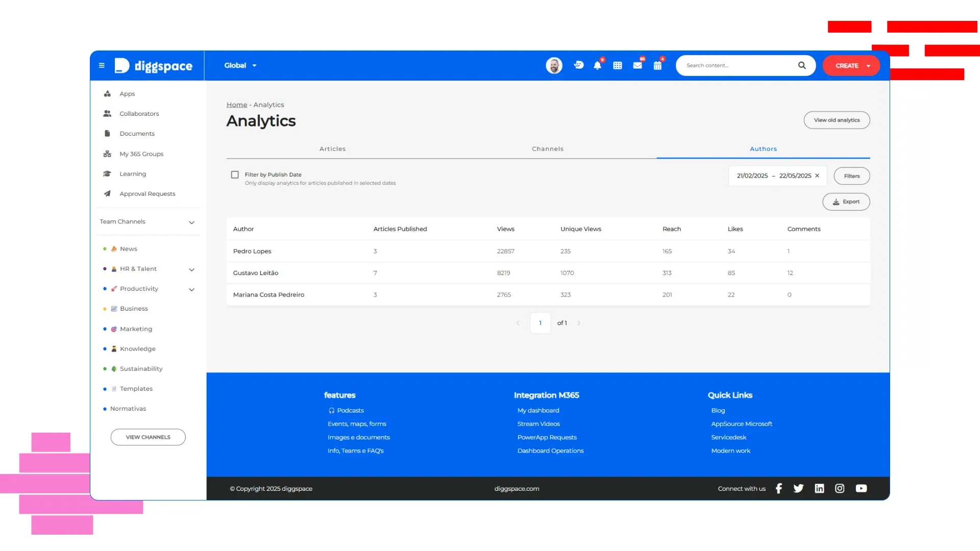Click the Gustavo Leitão author row

[548, 273]
